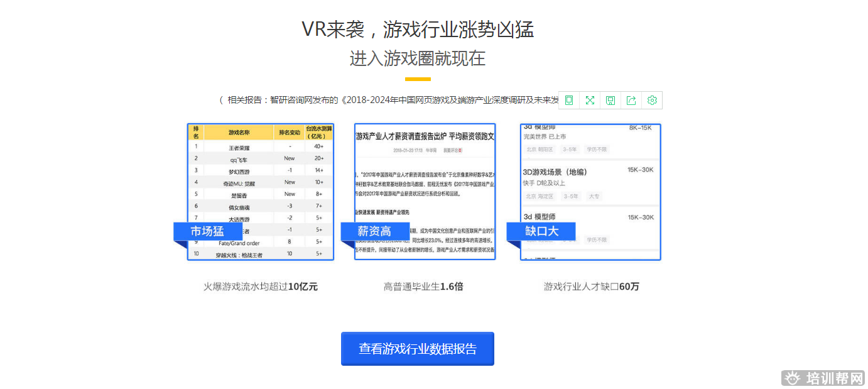Image resolution: width=868 pixels, height=389 pixels.
Task: Click the 高普通毕业生1.6倍 caption
Action: coord(423,287)
